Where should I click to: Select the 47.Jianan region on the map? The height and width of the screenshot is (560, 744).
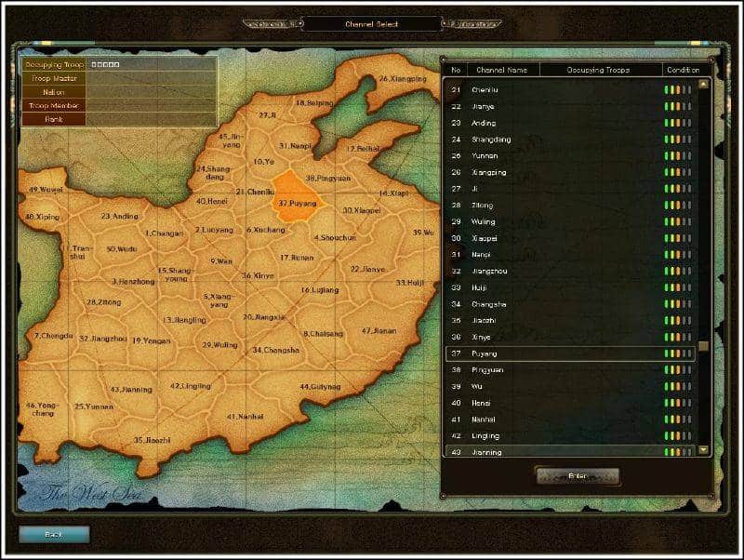click(379, 331)
